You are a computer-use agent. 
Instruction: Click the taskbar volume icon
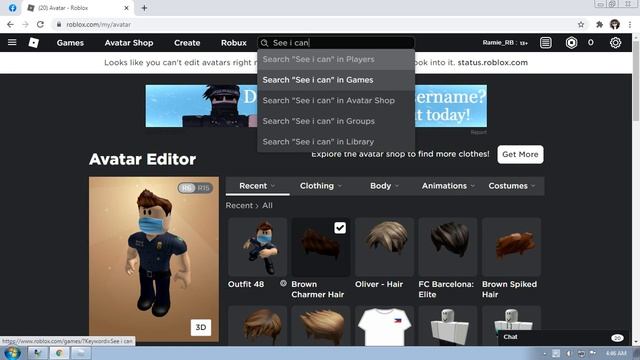tap(569, 353)
